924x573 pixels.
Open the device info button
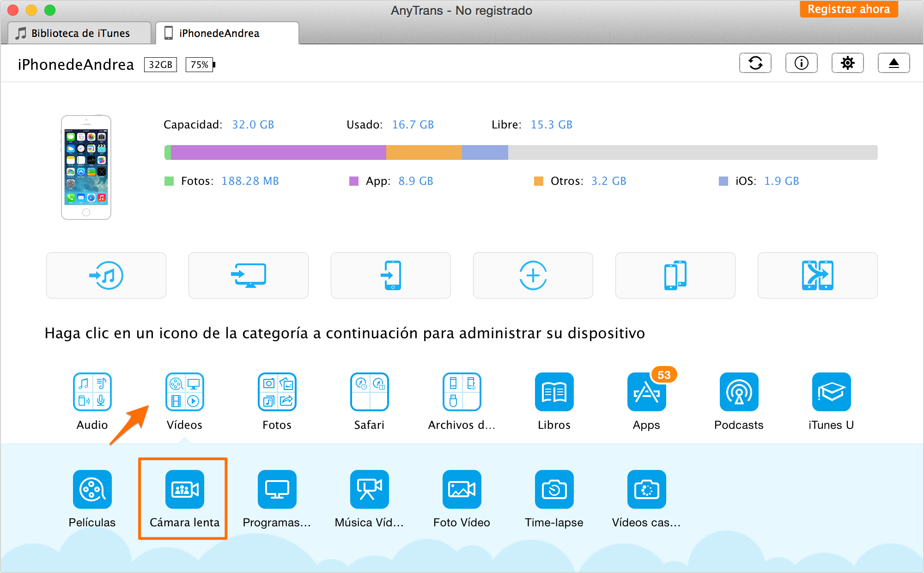801,63
